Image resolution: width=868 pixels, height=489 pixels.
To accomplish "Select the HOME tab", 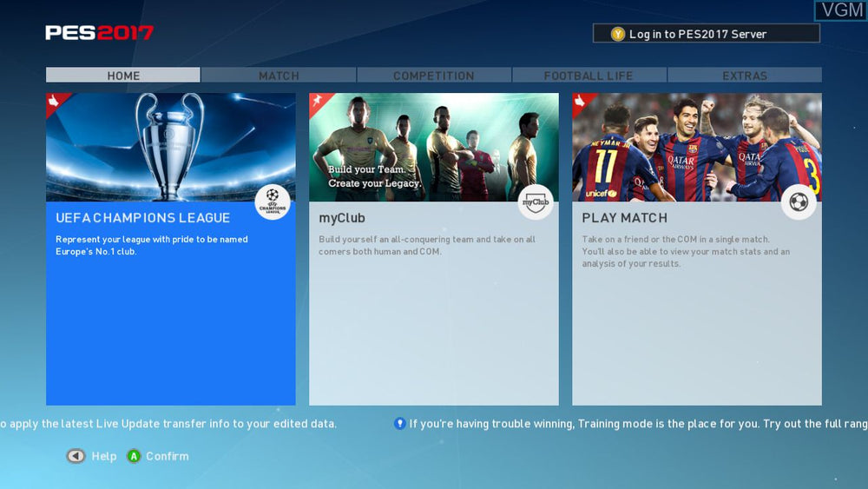I will [x=123, y=76].
